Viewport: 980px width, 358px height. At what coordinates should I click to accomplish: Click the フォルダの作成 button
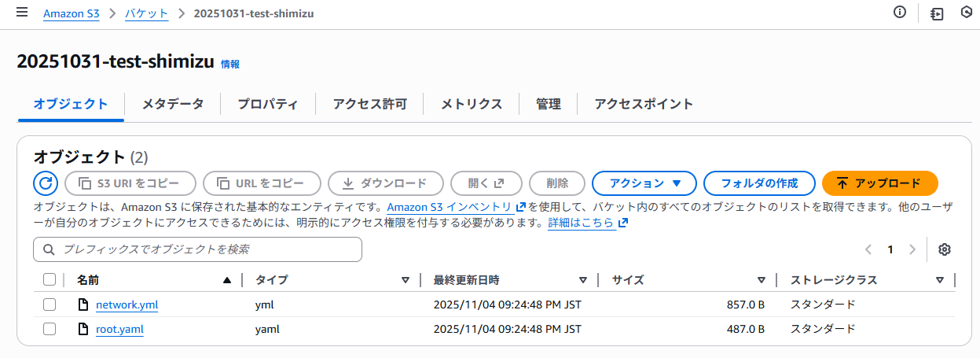[x=759, y=183]
